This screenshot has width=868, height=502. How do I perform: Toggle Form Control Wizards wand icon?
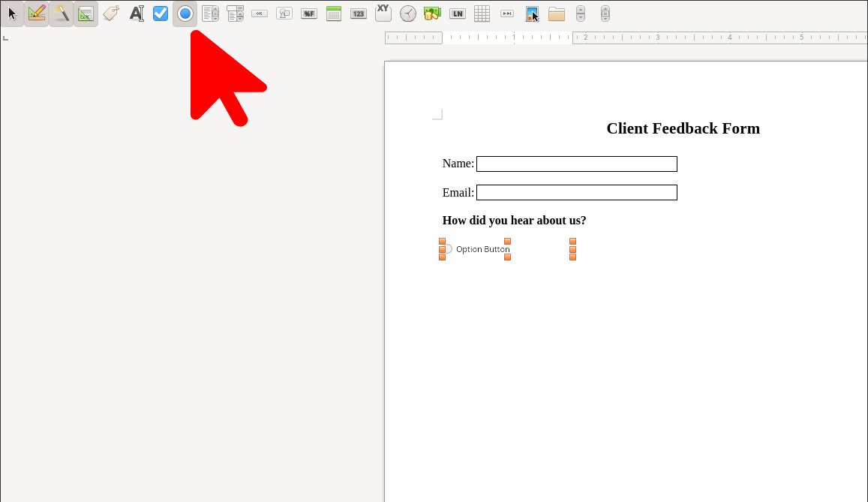coord(61,14)
